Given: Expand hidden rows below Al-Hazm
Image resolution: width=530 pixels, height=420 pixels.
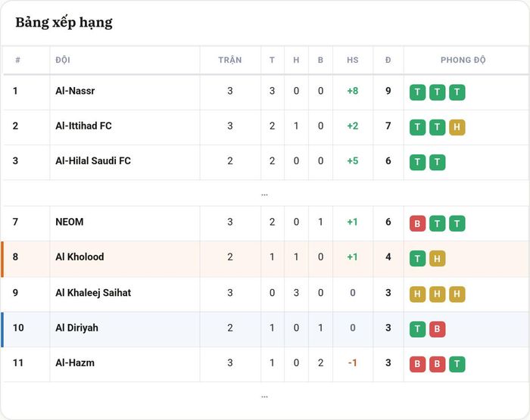Looking at the screenshot, I should pos(265,396).
